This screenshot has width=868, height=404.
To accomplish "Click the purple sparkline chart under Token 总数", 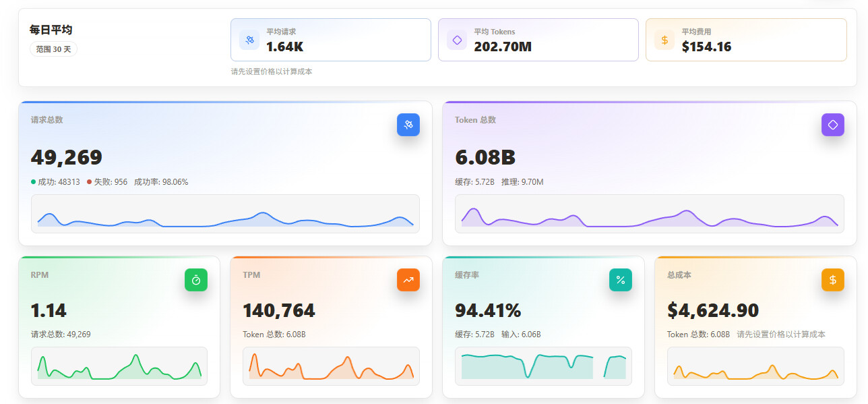I will point(650,214).
